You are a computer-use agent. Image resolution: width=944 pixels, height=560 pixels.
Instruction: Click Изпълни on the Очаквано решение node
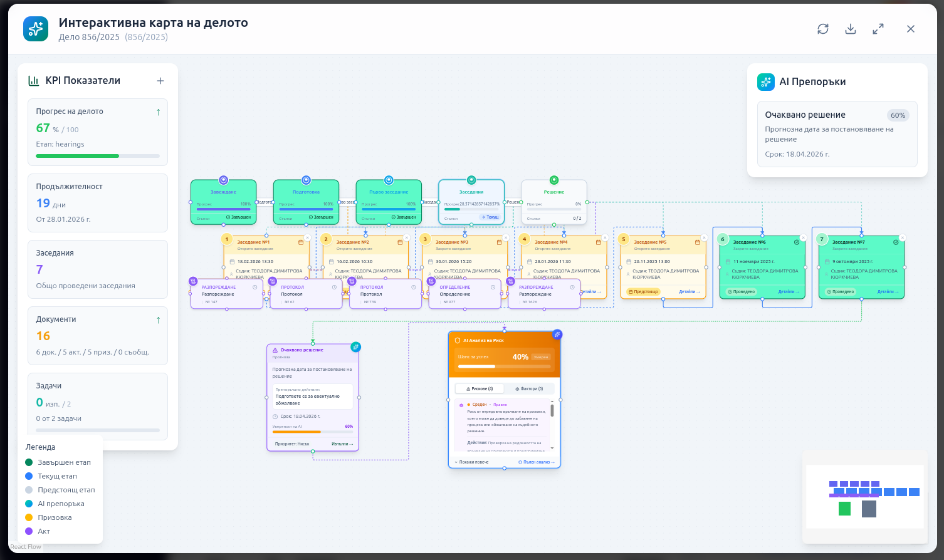point(342,444)
